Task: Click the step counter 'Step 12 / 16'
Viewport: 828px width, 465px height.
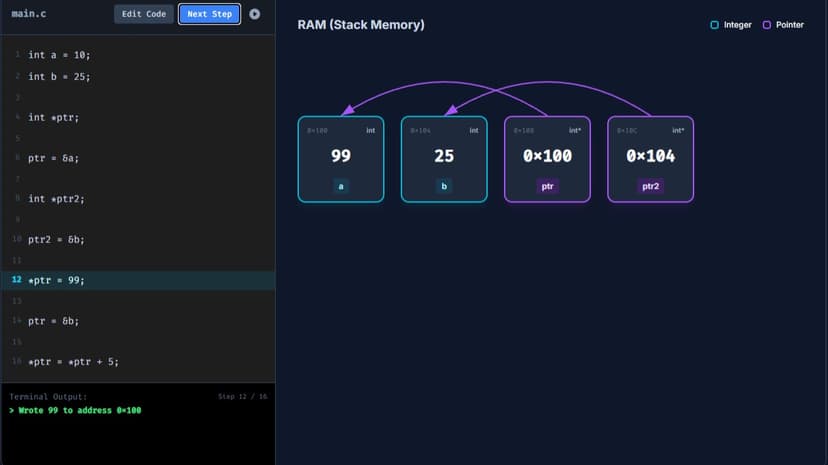Action: click(242, 396)
